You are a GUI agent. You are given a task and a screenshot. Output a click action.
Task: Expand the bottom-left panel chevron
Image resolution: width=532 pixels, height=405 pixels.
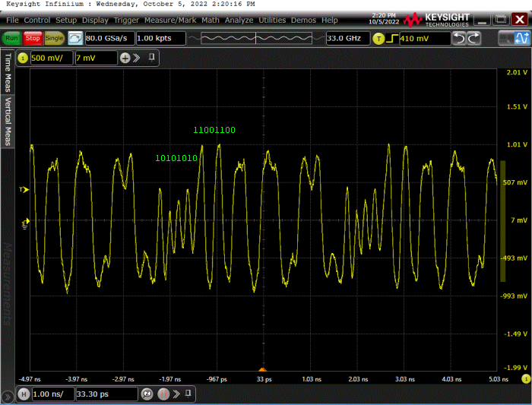tap(8, 396)
